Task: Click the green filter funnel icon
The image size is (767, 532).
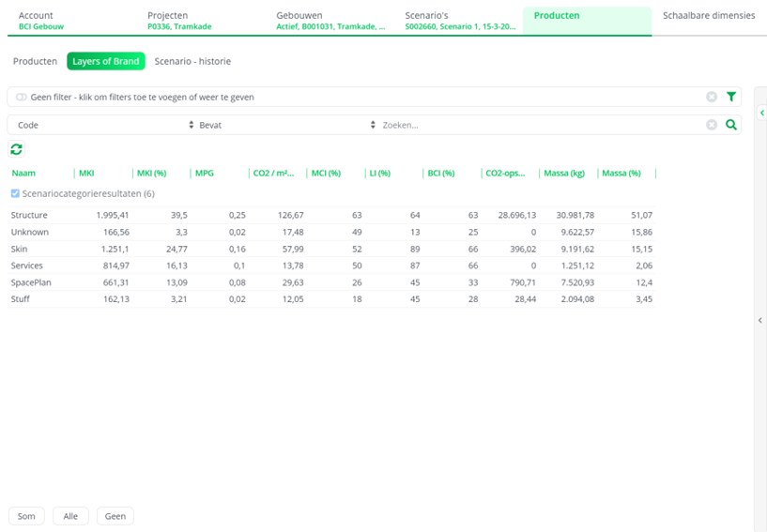Action: coord(730,97)
